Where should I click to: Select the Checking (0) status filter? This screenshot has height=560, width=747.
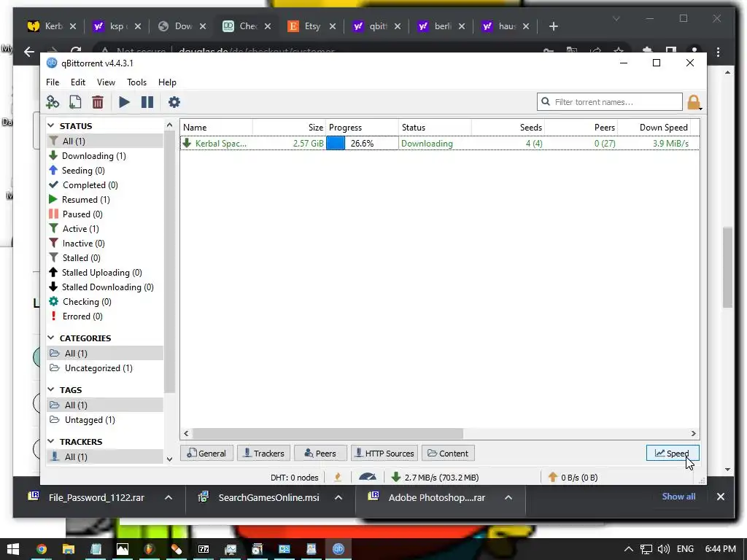87,301
